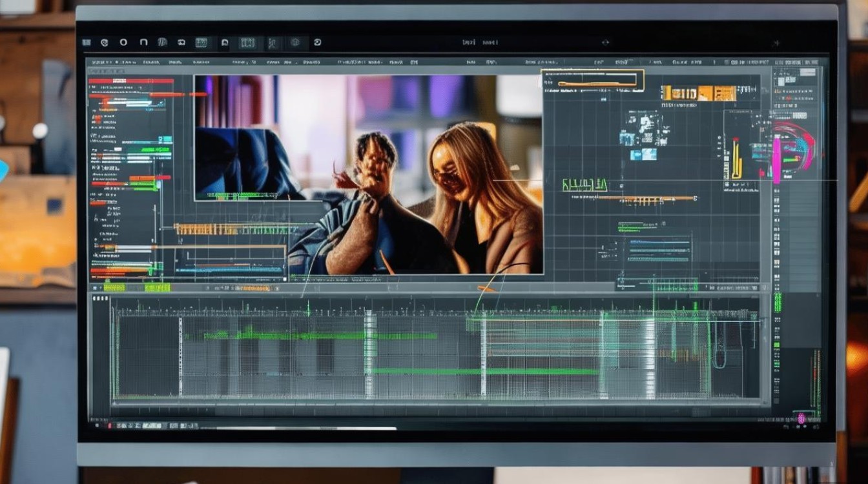Click the small icon right of the title text
The image size is (868, 484).
605,42
